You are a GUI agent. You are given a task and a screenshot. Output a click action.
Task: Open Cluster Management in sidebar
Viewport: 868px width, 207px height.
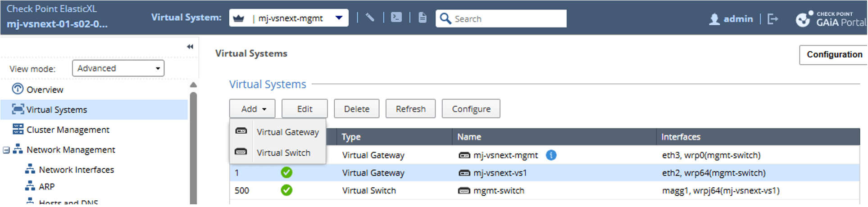tap(68, 130)
